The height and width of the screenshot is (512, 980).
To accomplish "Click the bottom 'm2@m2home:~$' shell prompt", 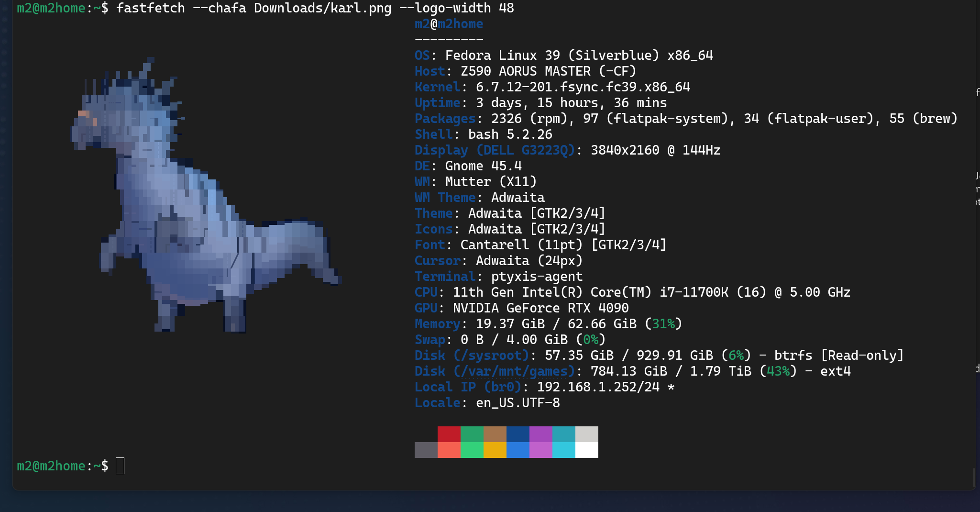I will tap(63, 466).
